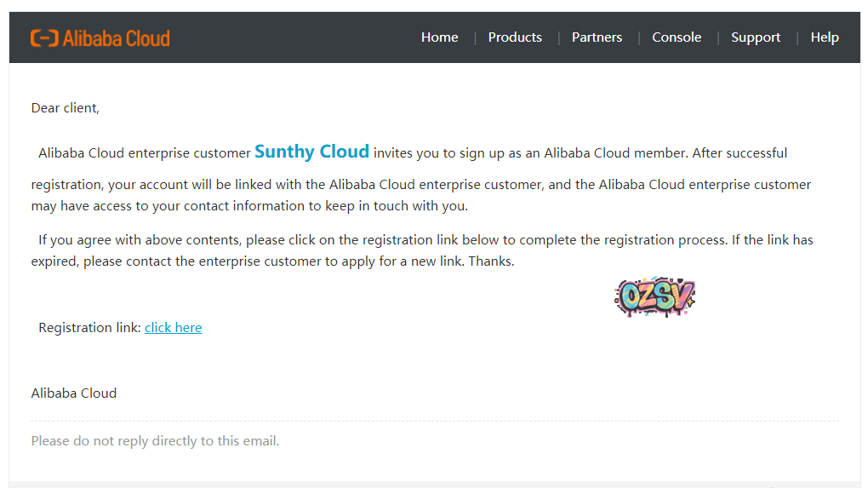Click the blue Sunthy Cloud customer name

pos(311,152)
